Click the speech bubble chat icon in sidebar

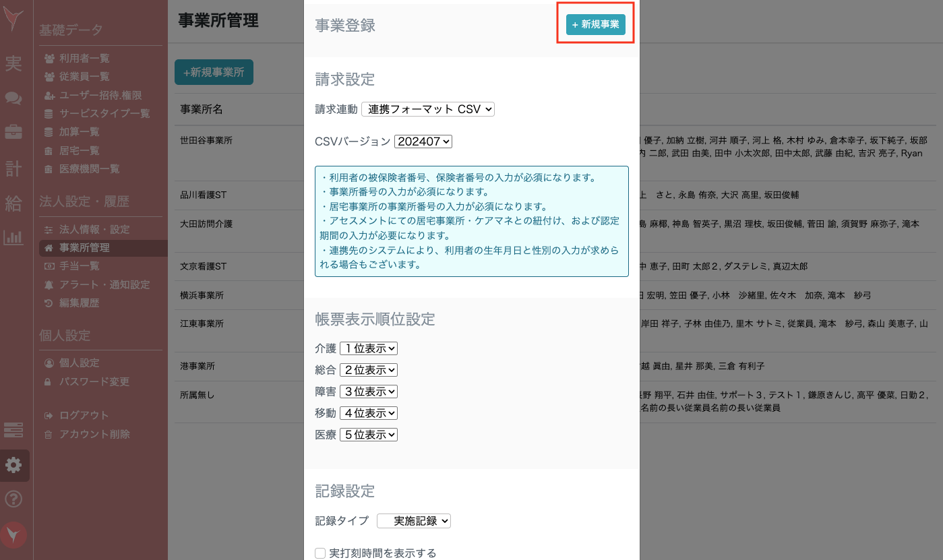click(x=14, y=99)
